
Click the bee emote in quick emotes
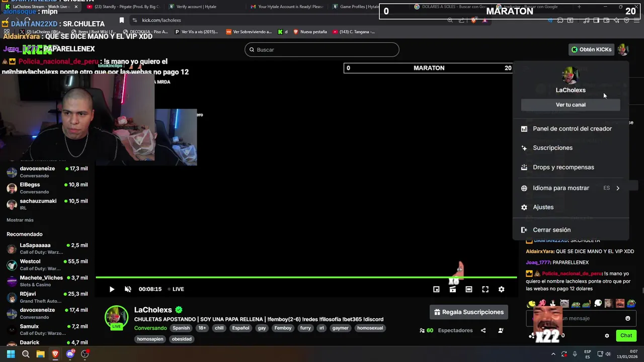[531, 303]
